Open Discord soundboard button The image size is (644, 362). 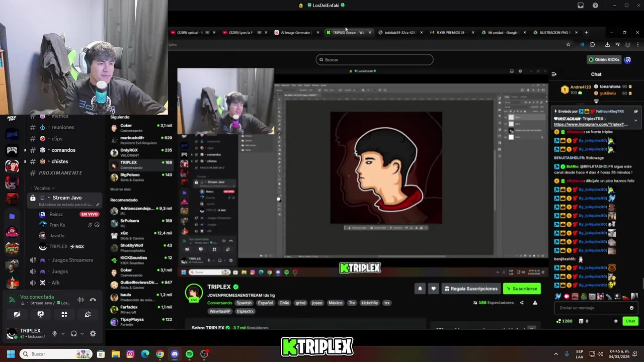coord(88,314)
